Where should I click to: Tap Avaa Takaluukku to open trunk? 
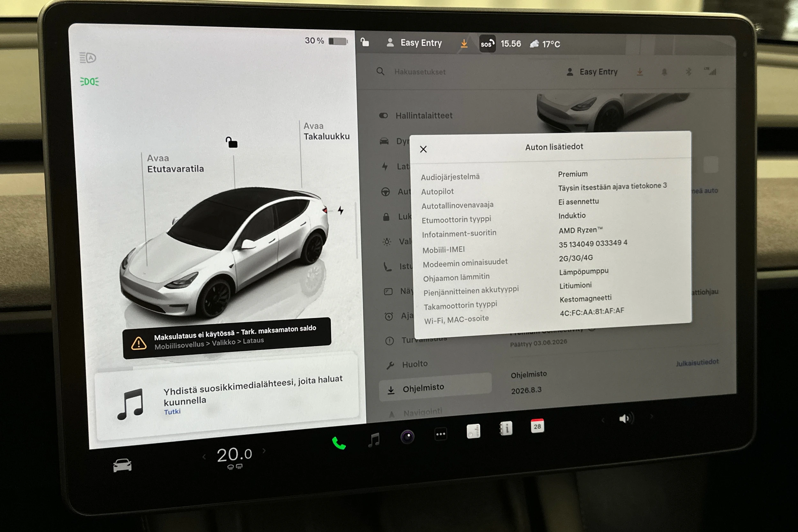(327, 131)
